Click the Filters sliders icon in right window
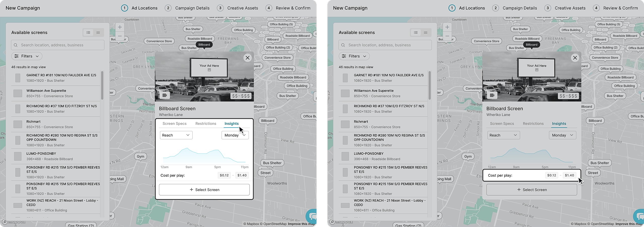 (x=344, y=56)
